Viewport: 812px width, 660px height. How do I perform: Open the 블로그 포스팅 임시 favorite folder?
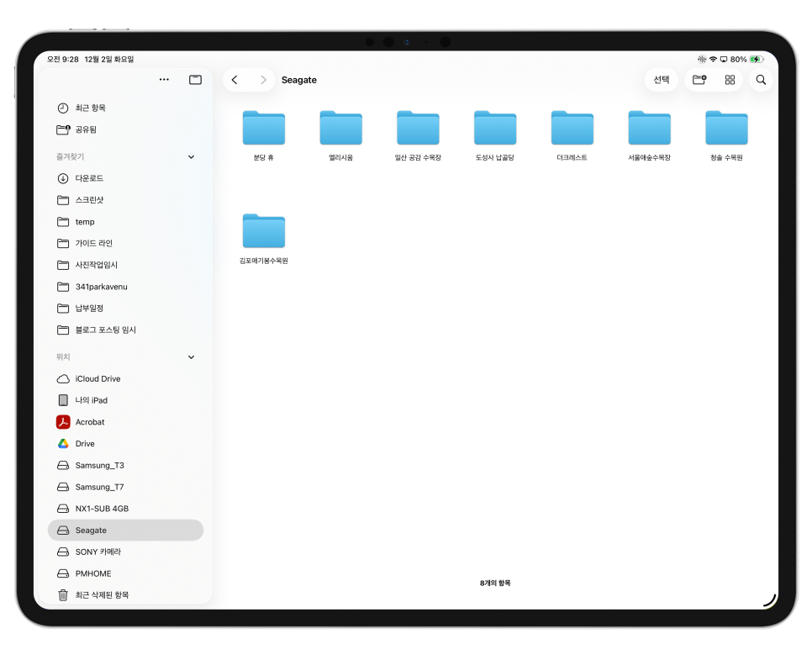point(125,330)
